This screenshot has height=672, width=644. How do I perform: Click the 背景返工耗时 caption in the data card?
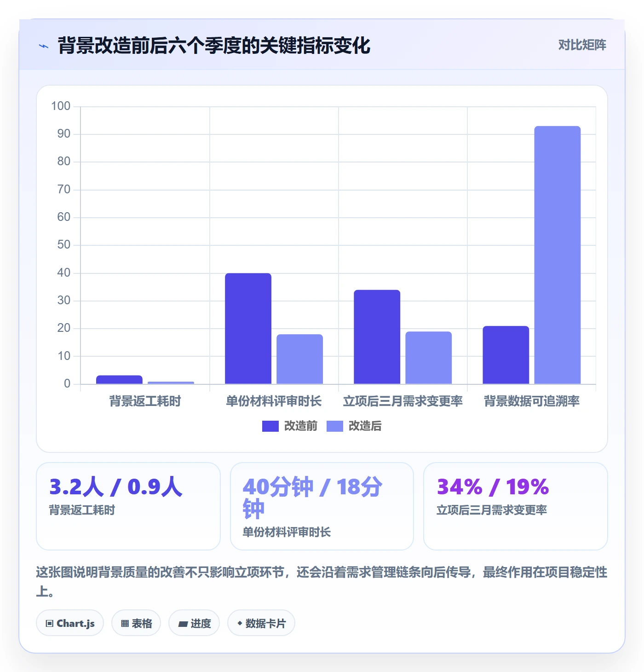click(82, 510)
